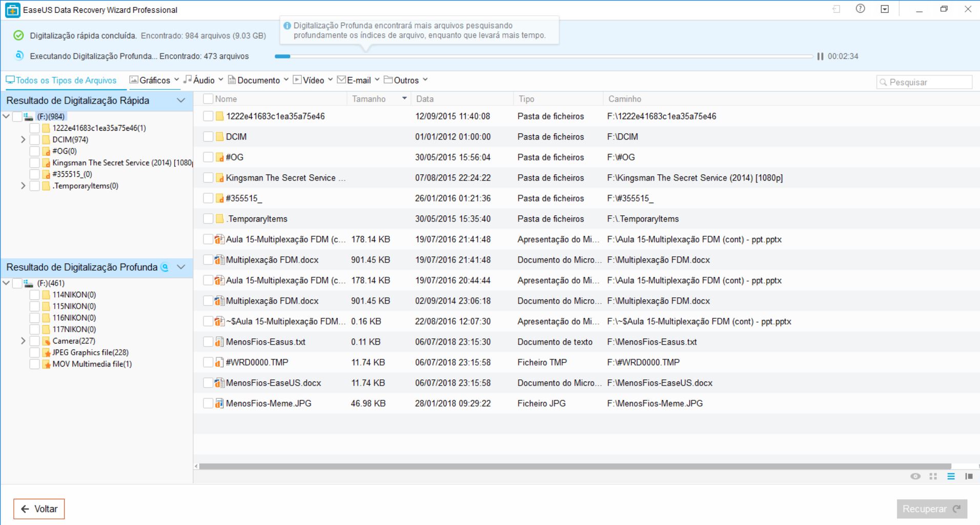This screenshot has height=525, width=980.
Task: Click the import scan status icon in title bar
Action: pyautogui.click(x=836, y=9)
